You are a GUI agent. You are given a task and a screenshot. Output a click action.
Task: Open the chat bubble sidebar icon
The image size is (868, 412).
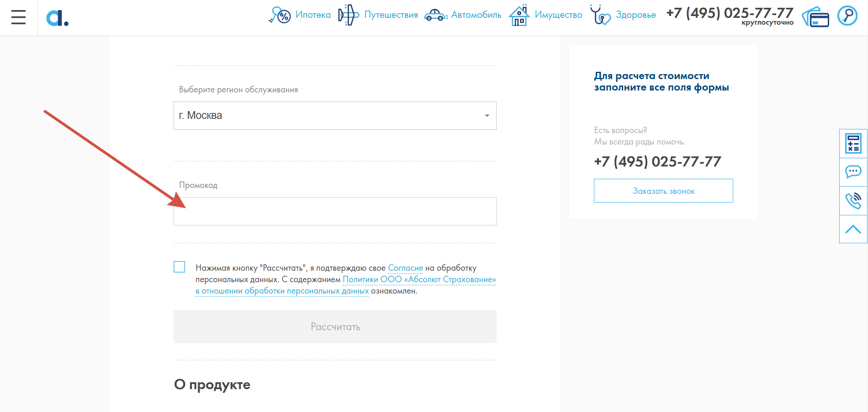click(853, 172)
